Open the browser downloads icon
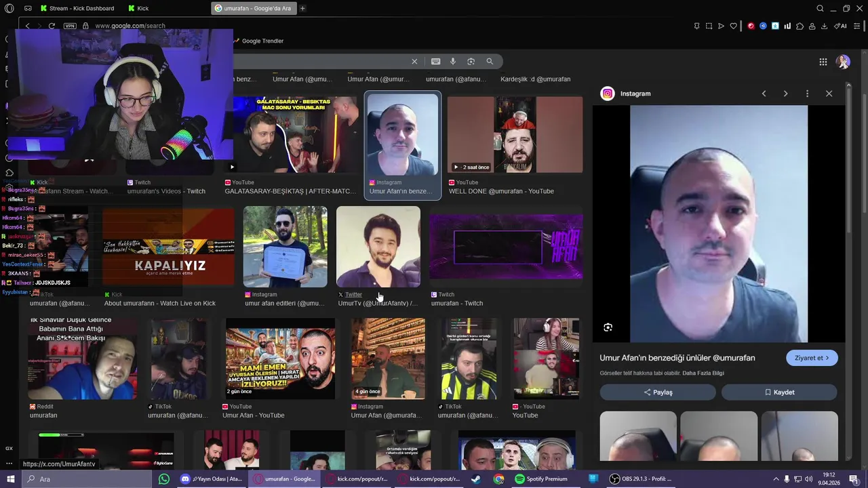 coord(824,26)
